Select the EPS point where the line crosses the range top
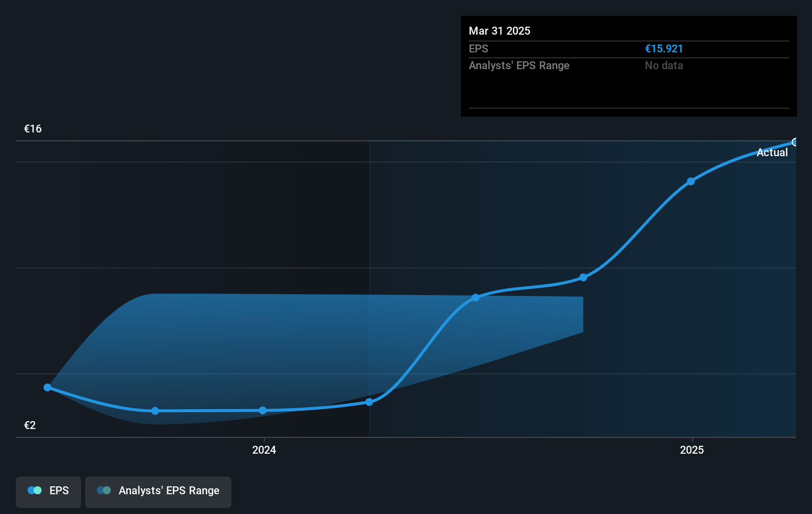The width and height of the screenshot is (812, 514). [476, 298]
